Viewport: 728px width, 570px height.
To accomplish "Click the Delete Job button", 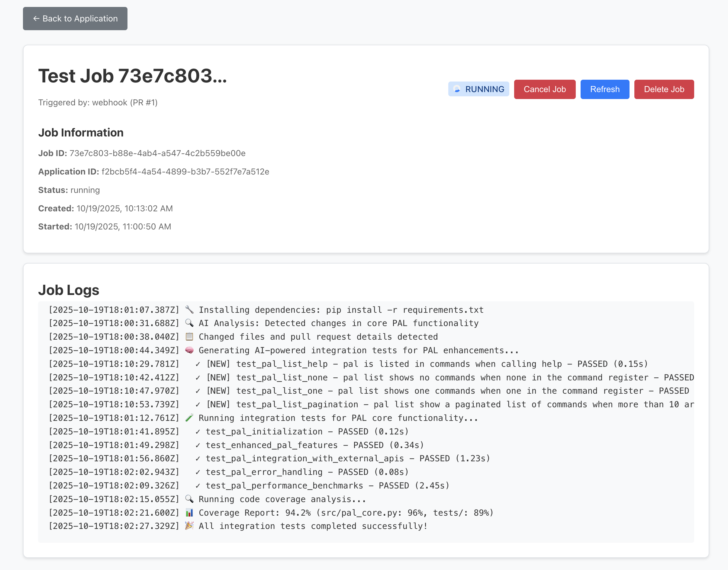I will pyautogui.click(x=664, y=89).
